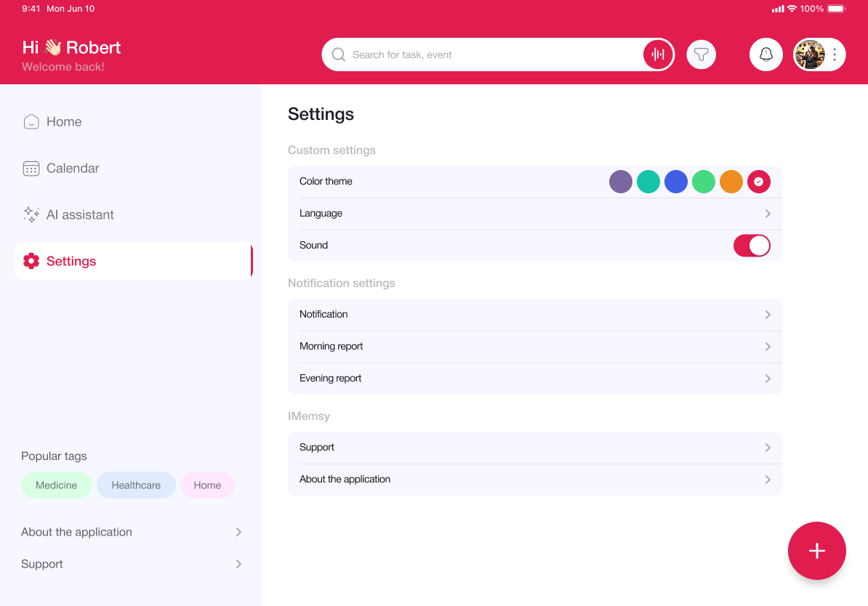Open Morning report chevron
This screenshot has width=868, height=606.
click(767, 347)
